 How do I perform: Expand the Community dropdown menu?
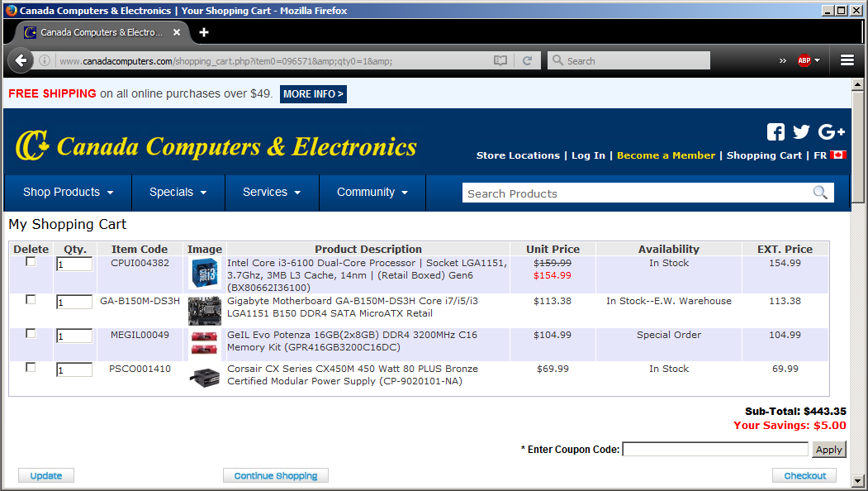(x=372, y=193)
